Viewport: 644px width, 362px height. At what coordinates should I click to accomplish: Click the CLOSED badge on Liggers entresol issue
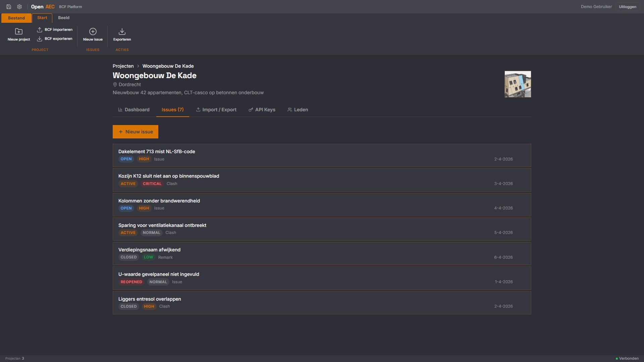(x=129, y=306)
